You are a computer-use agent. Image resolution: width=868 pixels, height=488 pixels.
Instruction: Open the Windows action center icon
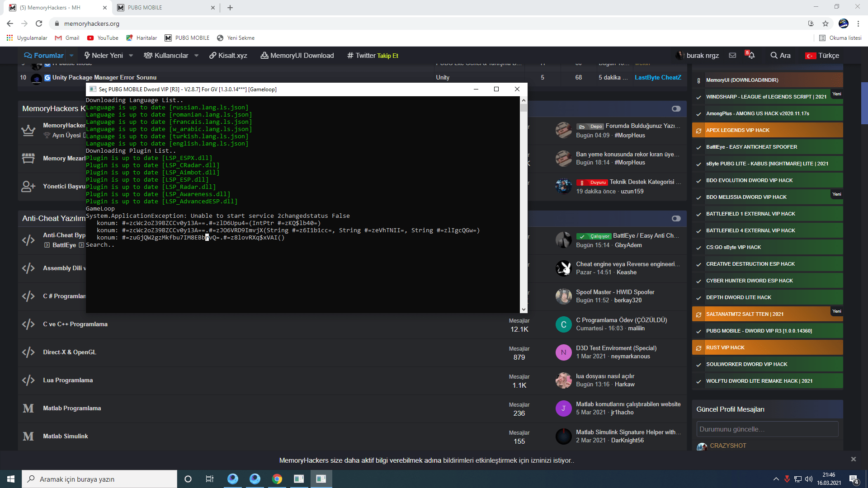(854, 479)
